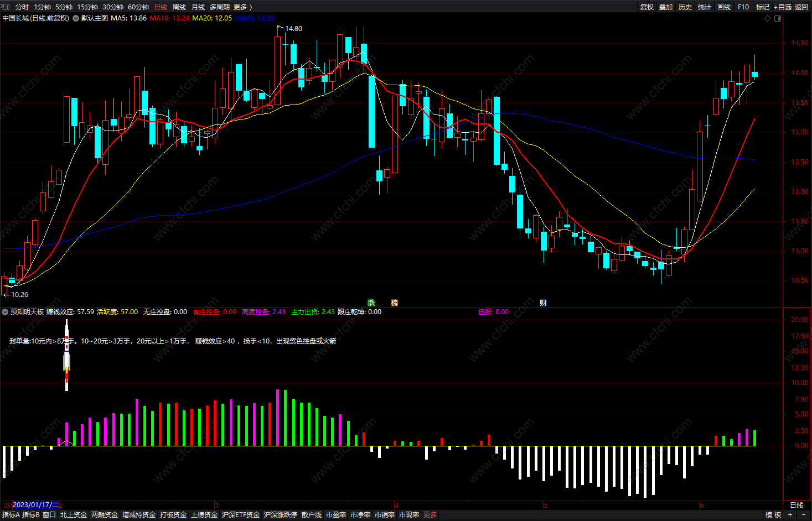
Task: Click the MA10: 13.24 value
Action: point(169,18)
